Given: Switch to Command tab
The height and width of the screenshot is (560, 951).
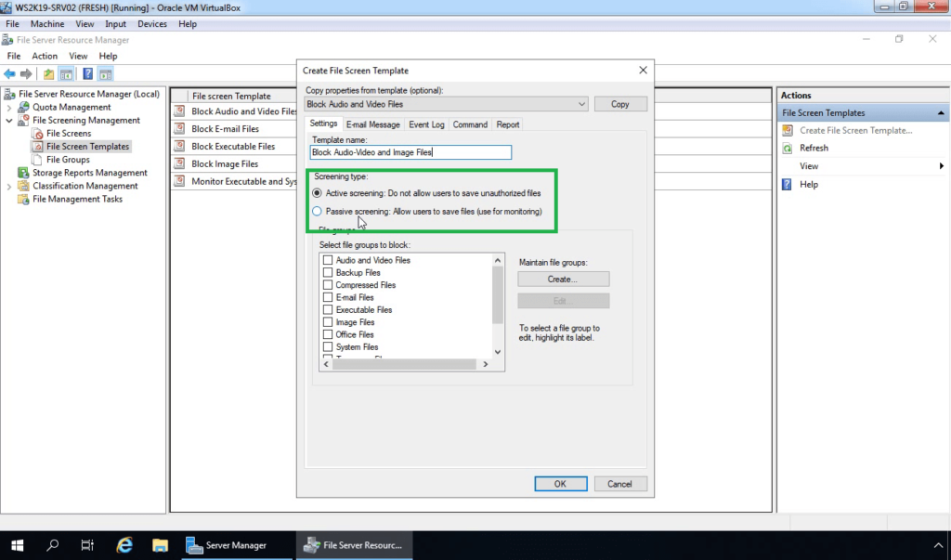Looking at the screenshot, I should click(x=470, y=124).
